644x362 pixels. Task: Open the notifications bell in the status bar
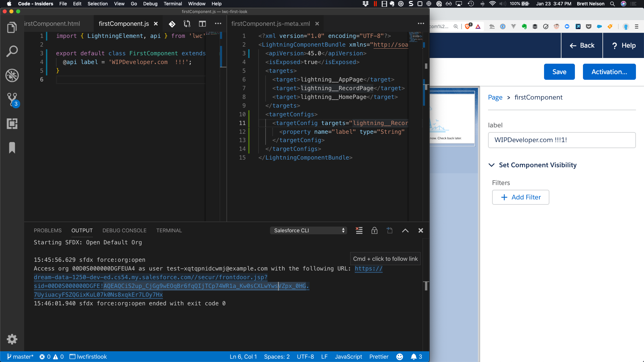[416, 357]
